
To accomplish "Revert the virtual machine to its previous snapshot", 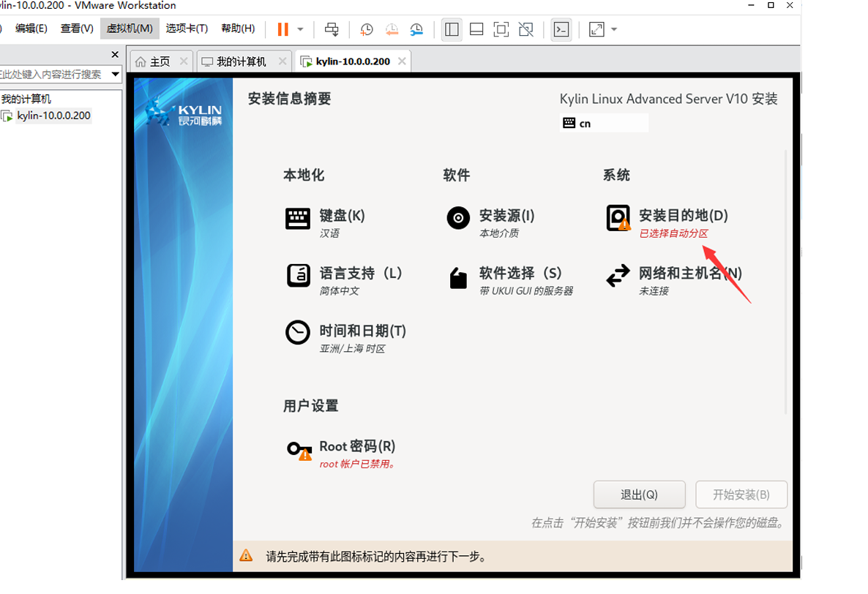I will point(392,29).
